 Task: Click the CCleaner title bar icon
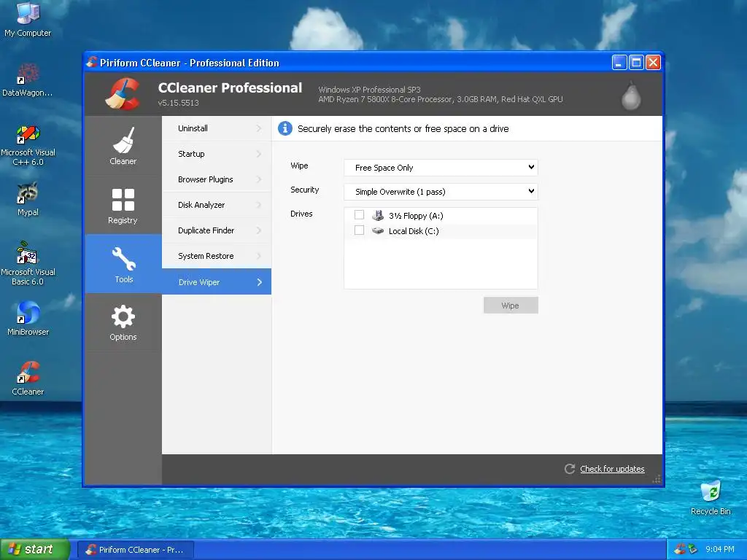point(92,62)
